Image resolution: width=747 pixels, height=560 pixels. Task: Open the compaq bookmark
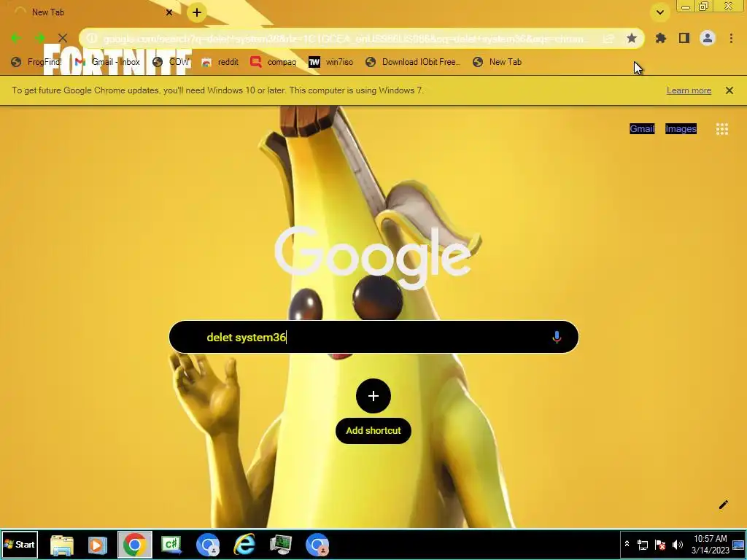[274, 62]
